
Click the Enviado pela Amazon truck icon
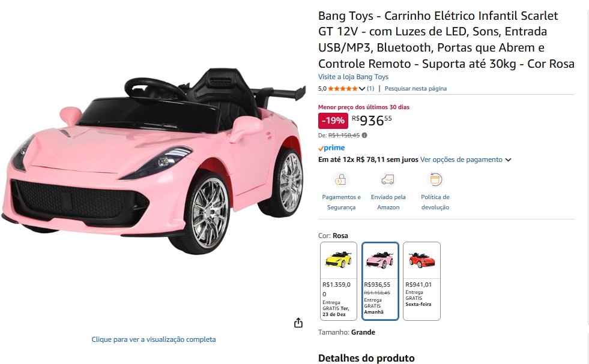point(388,180)
